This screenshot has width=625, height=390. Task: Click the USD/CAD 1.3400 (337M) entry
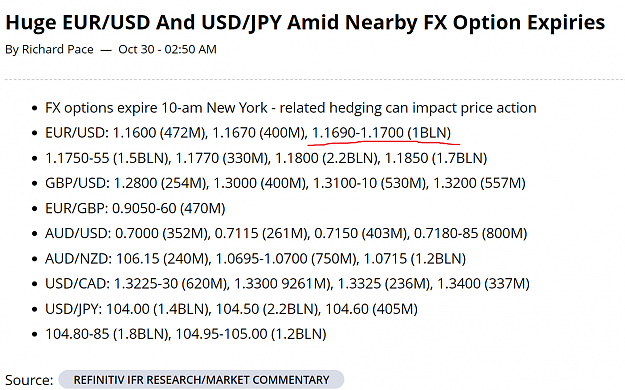tap(483, 284)
